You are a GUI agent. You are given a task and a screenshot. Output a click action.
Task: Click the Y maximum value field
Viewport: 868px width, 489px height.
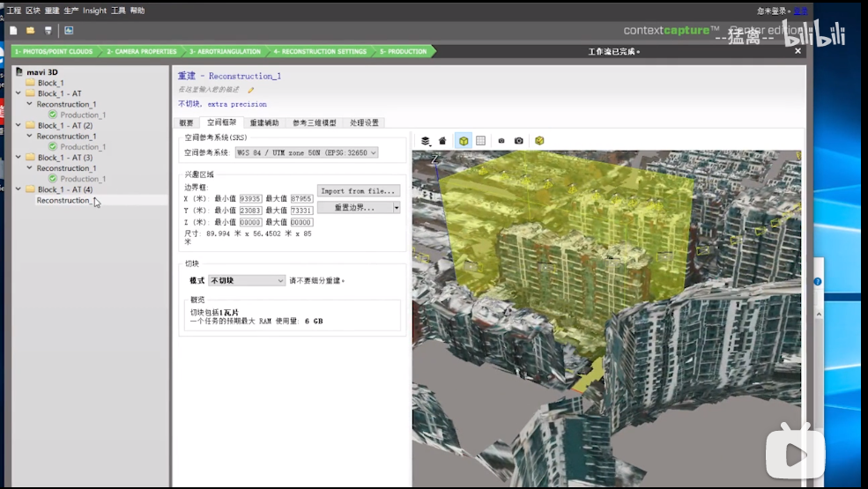pyautogui.click(x=301, y=211)
